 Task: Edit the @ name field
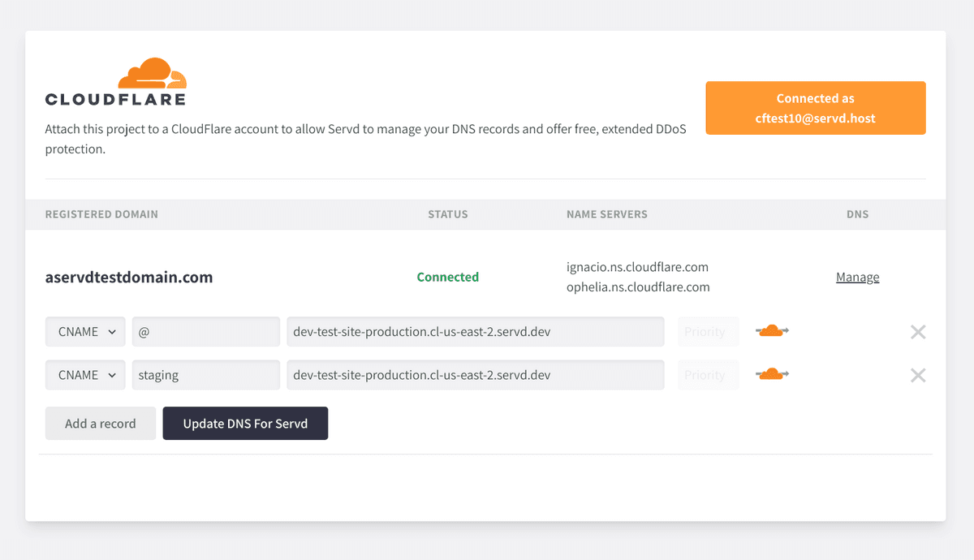[x=206, y=332]
